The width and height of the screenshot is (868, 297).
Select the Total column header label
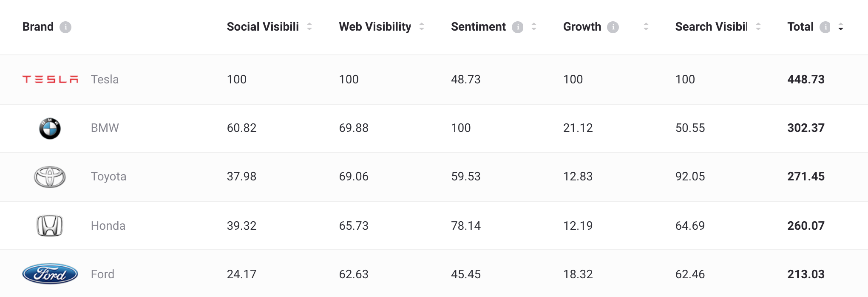click(x=800, y=27)
